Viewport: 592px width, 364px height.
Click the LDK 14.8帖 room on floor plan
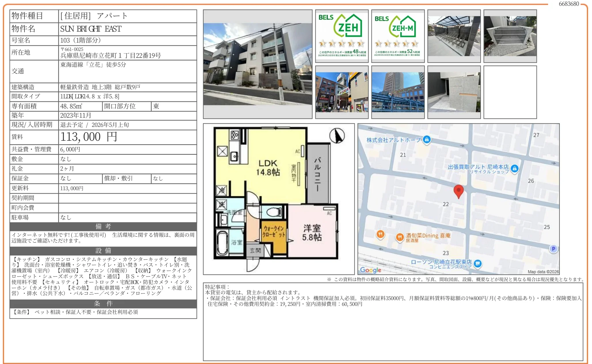pos(268,168)
